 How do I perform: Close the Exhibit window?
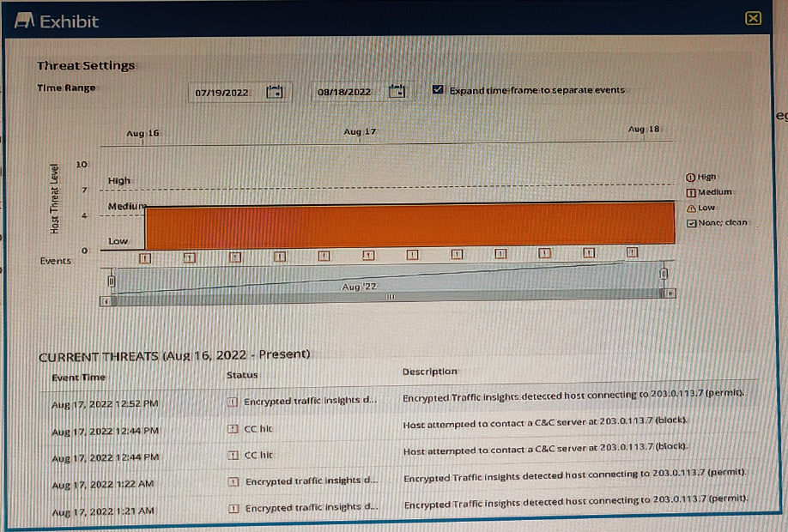tap(753, 19)
